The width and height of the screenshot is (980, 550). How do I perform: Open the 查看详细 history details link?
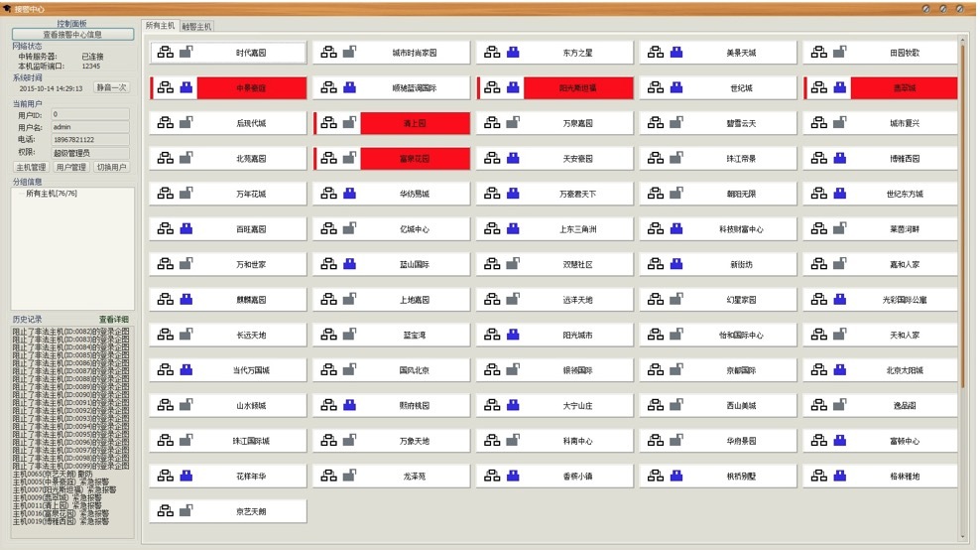click(113, 320)
